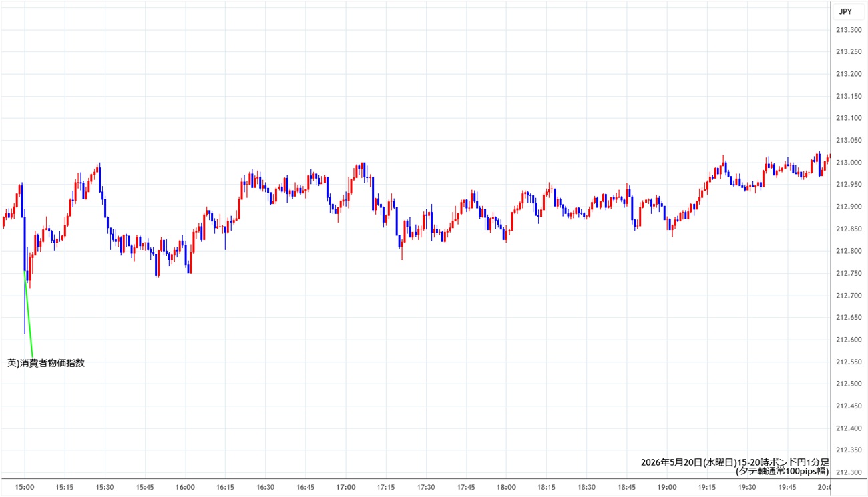Select the 212.500 price axis label
Viewport: 868px width, 497px height.
tap(847, 384)
